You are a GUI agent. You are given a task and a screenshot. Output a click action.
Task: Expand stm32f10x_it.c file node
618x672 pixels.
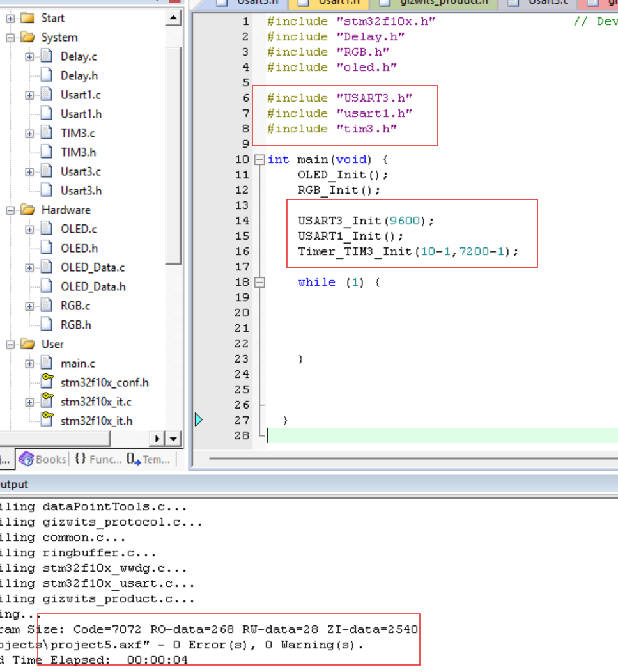point(29,402)
